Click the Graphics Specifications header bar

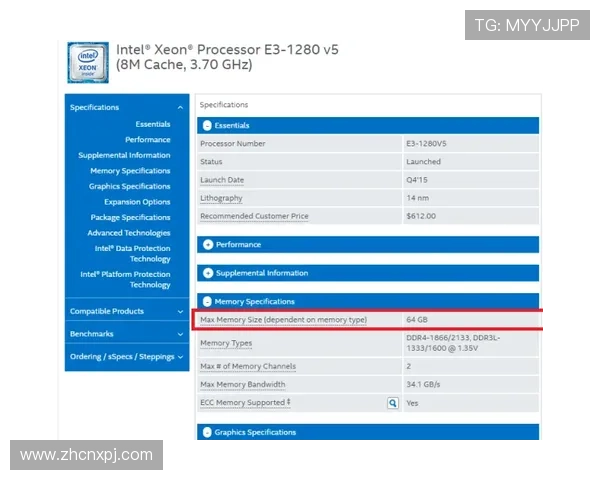[x=368, y=432]
